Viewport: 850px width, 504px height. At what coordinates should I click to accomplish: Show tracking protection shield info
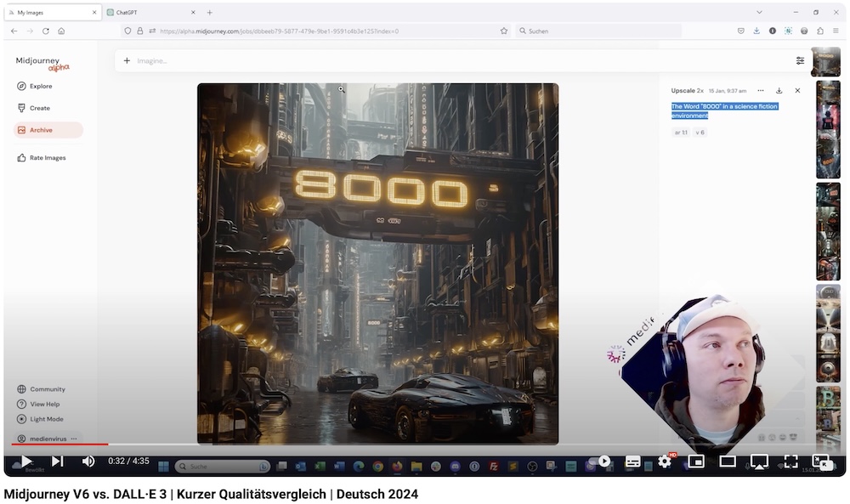[127, 31]
